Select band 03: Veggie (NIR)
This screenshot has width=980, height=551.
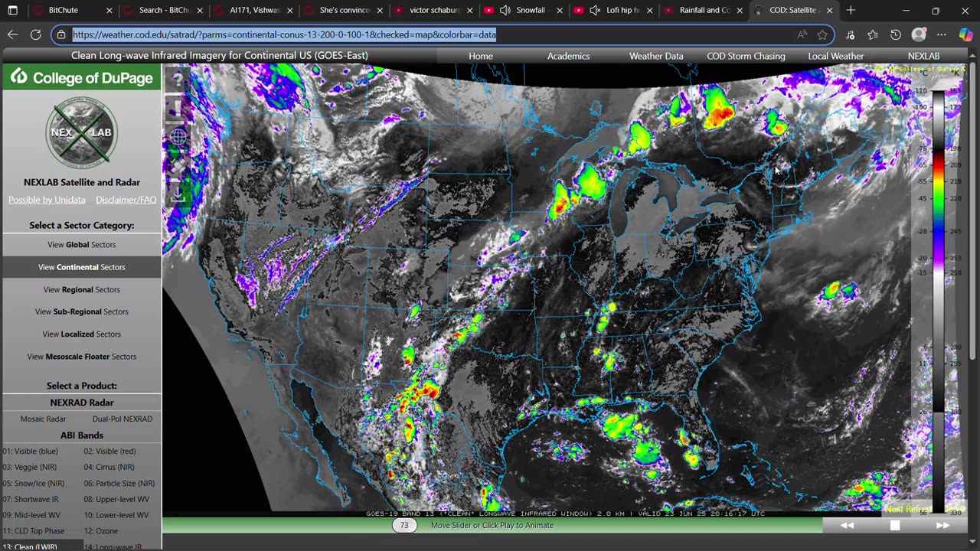tap(29, 467)
